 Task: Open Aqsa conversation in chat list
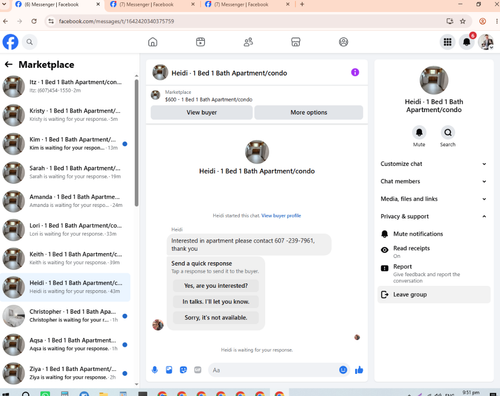(x=65, y=344)
